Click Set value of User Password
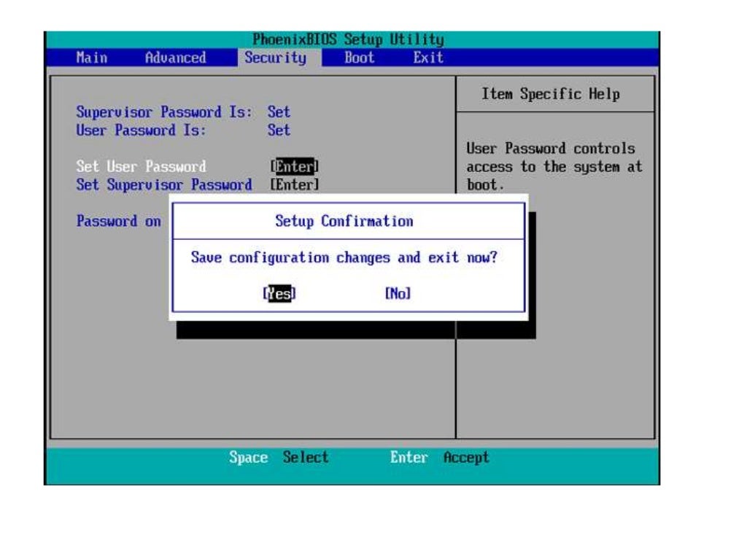Viewport: 747px width, 560px height. click(279, 130)
